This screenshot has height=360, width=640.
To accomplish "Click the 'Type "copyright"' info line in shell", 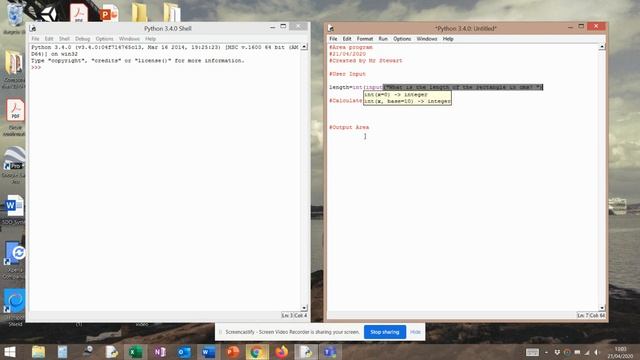I will click(x=138, y=60).
